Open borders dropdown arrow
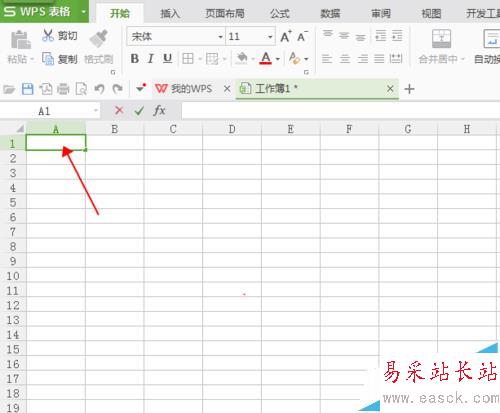The image size is (500, 413). click(x=200, y=59)
